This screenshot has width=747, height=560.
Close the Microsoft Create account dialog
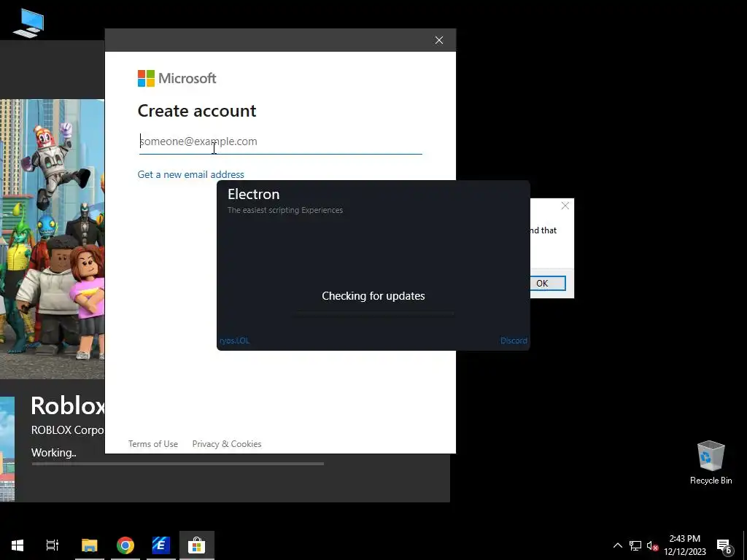(x=438, y=40)
